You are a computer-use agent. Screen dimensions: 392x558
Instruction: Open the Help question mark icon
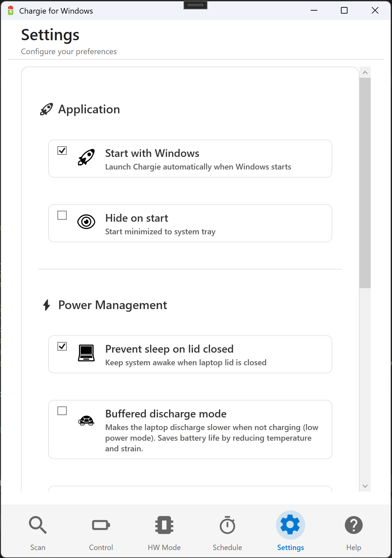point(353,525)
